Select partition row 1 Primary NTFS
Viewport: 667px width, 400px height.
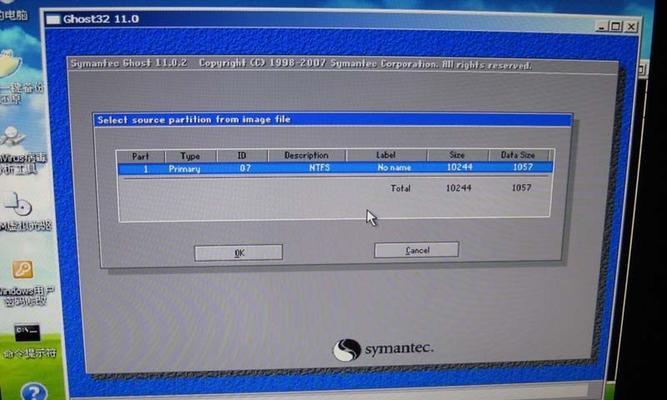point(336,168)
